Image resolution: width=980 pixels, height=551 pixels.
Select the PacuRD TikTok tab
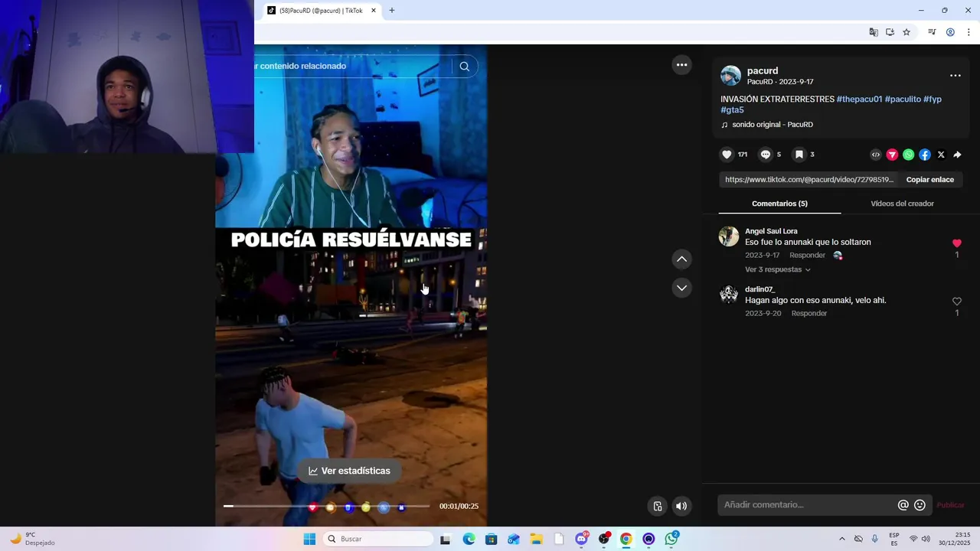pyautogui.click(x=322, y=11)
